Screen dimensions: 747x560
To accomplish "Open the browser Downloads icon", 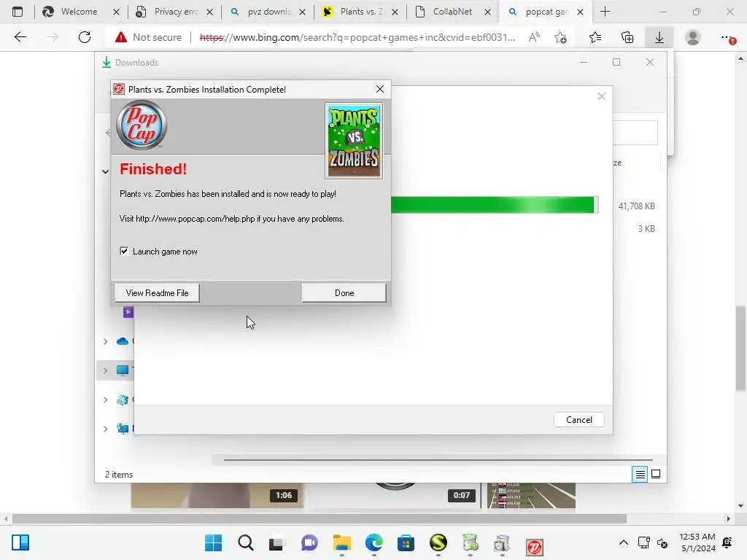I will coord(659,37).
